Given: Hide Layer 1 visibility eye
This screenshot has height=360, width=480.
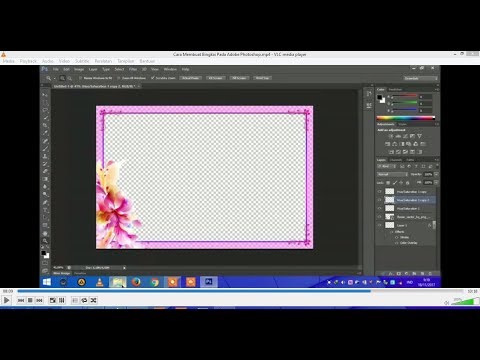Looking at the screenshot, I should tap(379, 225).
